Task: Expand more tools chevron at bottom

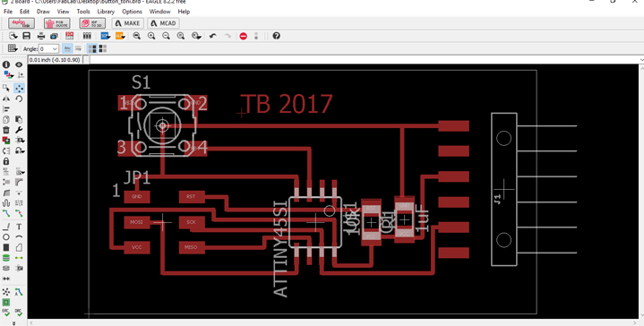Action: point(13,323)
